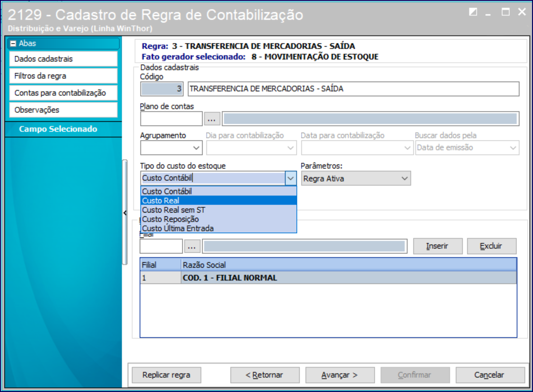Open the Filtros da regra tab
Screen dimensions: 533x392
pos(63,76)
